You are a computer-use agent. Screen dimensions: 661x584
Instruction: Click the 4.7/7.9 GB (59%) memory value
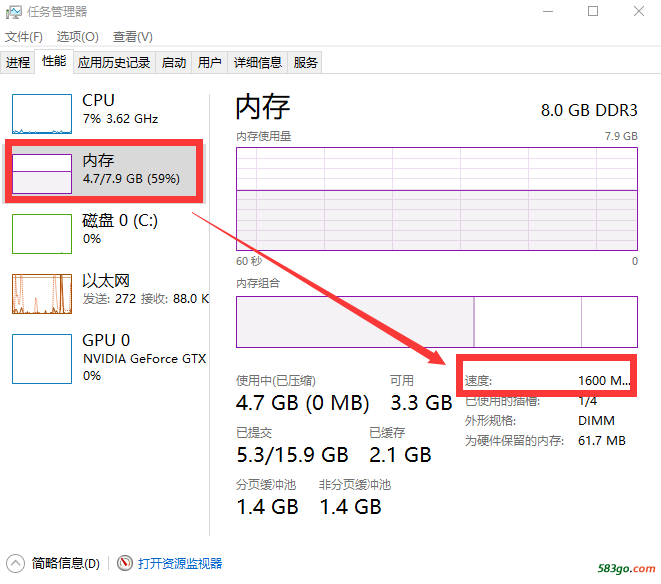pyautogui.click(x=131, y=179)
